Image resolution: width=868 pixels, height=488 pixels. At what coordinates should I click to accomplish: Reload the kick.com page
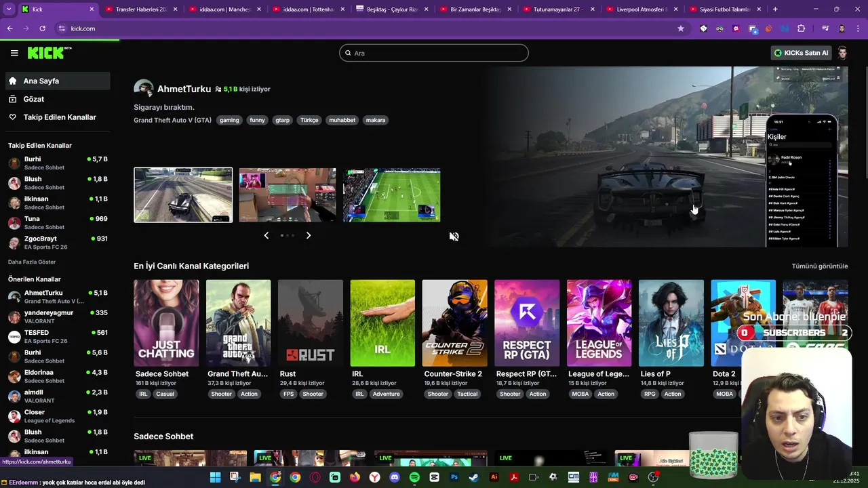click(x=42, y=28)
